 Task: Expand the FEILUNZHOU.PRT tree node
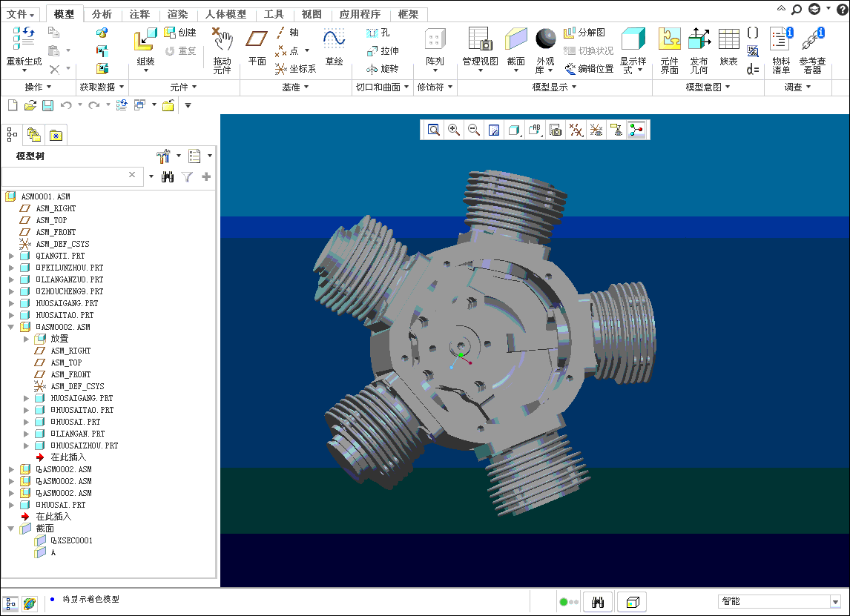(x=11, y=268)
